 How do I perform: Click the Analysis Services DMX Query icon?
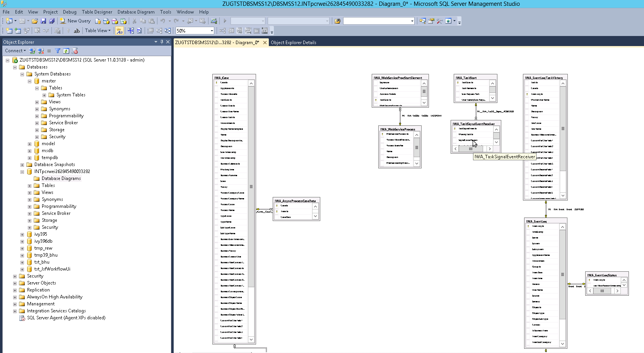click(x=115, y=21)
